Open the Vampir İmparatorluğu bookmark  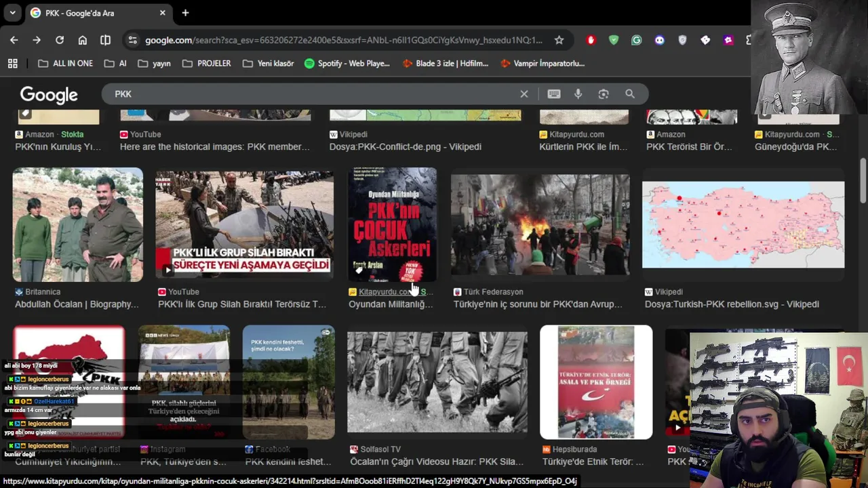(x=542, y=63)
